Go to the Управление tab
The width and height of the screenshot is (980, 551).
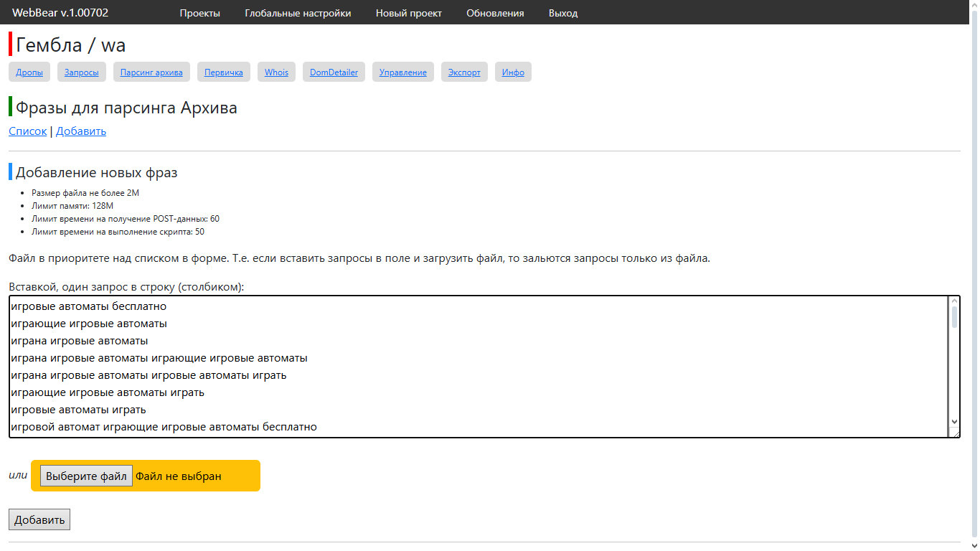pyautogui.click(x=402, y=72)
